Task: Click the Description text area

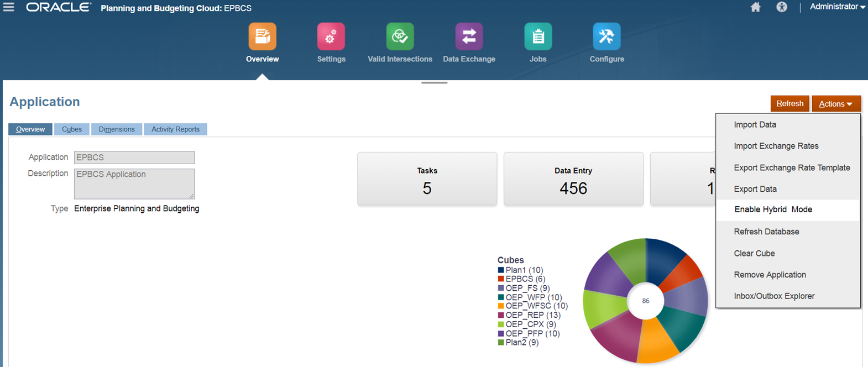Action: pos(134,184)
